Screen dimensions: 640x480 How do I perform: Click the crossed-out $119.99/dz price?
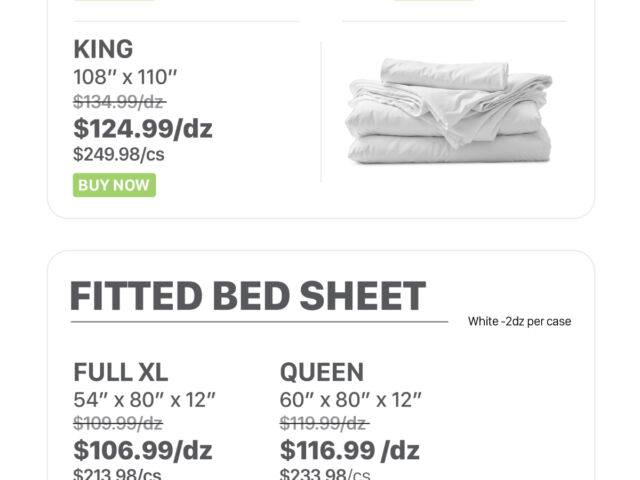[324, 423]
